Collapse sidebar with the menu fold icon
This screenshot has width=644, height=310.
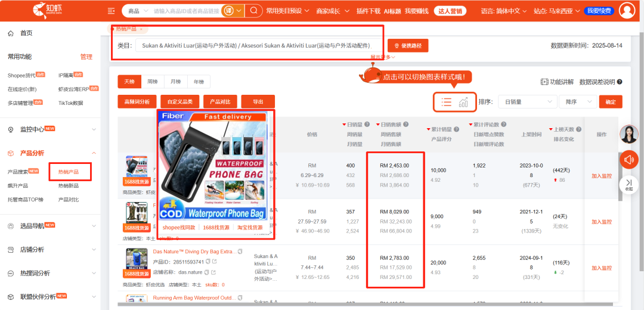coord(112,11)
